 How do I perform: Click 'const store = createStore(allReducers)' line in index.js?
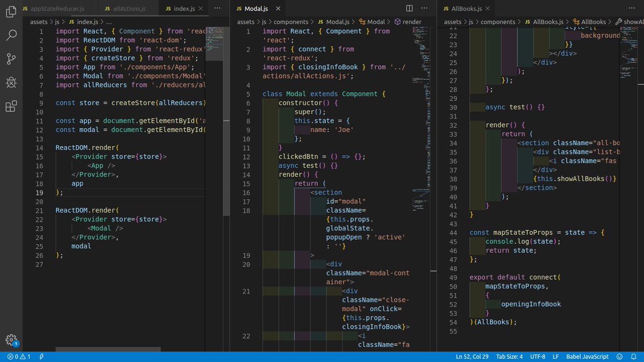130,103
